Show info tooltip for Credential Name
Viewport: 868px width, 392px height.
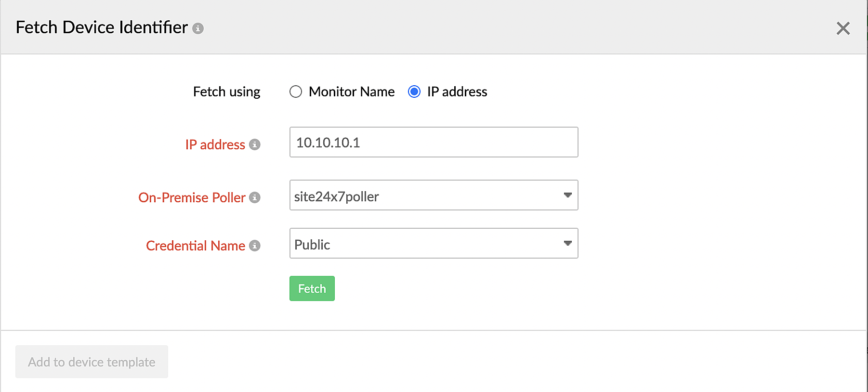255,246
